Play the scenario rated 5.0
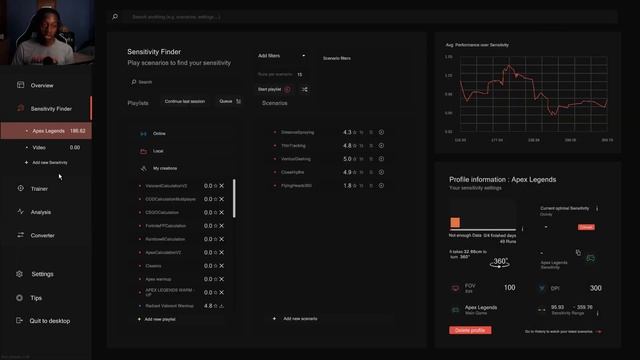 pos(381,159)
